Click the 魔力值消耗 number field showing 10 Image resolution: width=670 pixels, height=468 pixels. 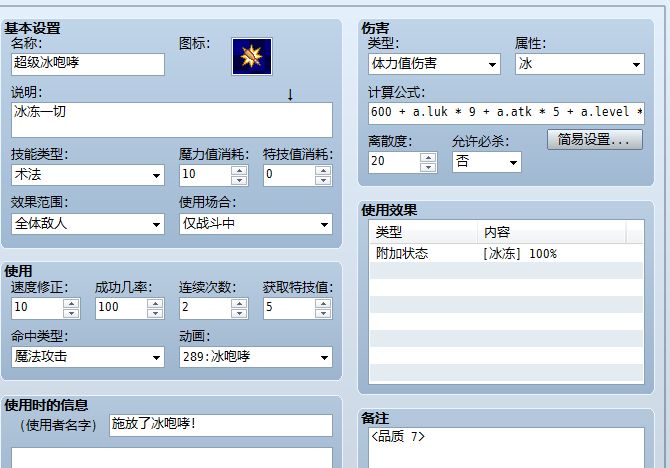[x=205, y=175]
